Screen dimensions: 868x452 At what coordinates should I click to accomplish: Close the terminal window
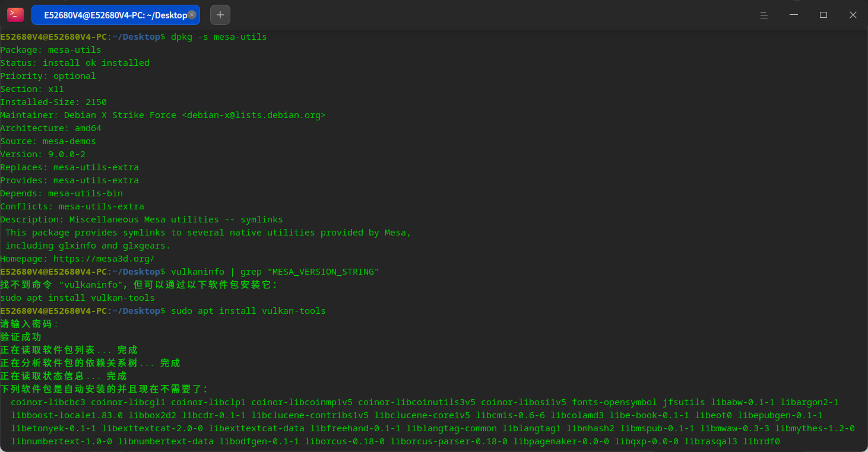853,15
